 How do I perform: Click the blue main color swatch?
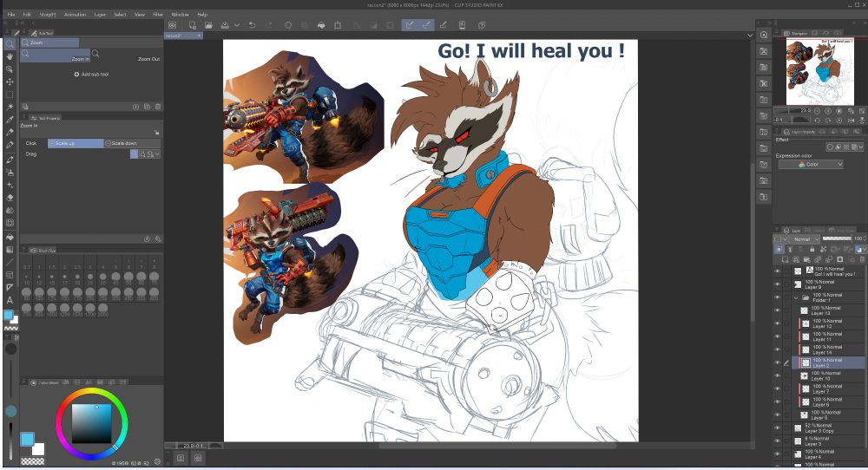[x=27, y=440]
